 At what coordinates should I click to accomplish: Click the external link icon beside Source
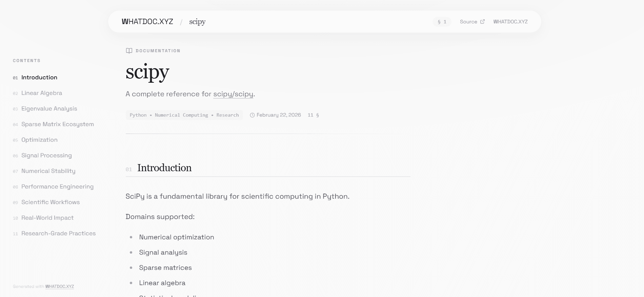(482, 22)
